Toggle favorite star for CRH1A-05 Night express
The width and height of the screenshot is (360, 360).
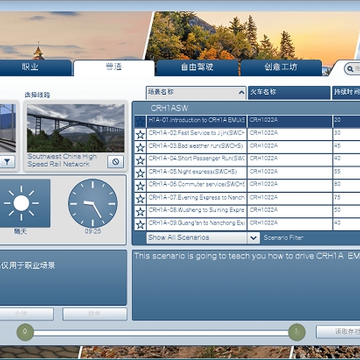pos(140,173)
